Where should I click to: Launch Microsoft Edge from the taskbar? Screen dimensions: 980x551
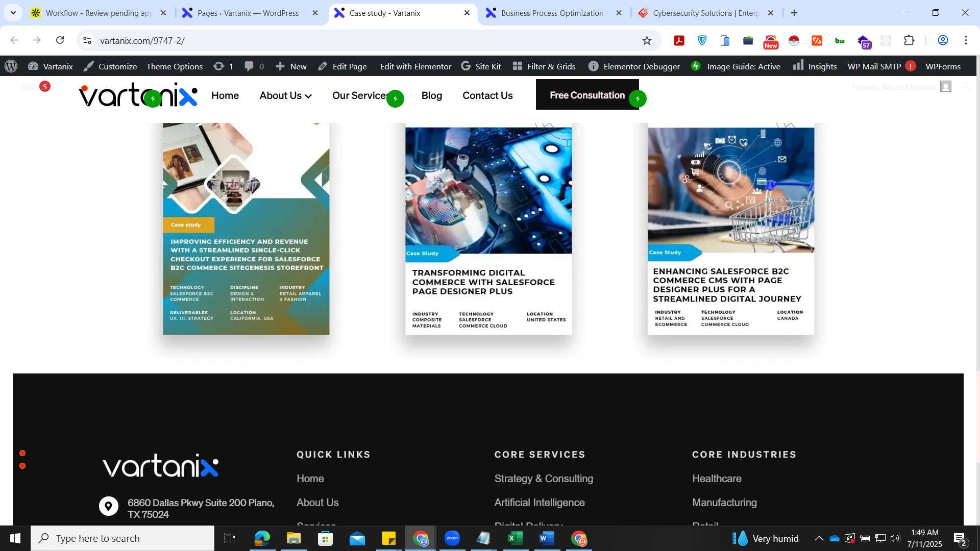coord(262,538)
